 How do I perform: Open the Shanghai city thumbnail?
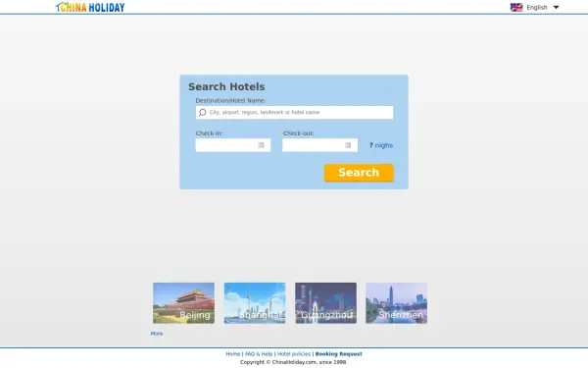coord(255,303)
